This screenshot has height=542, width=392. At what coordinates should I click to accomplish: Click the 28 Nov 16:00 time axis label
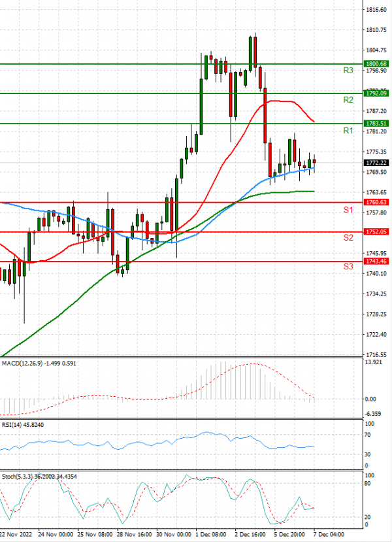click(135, 534)
